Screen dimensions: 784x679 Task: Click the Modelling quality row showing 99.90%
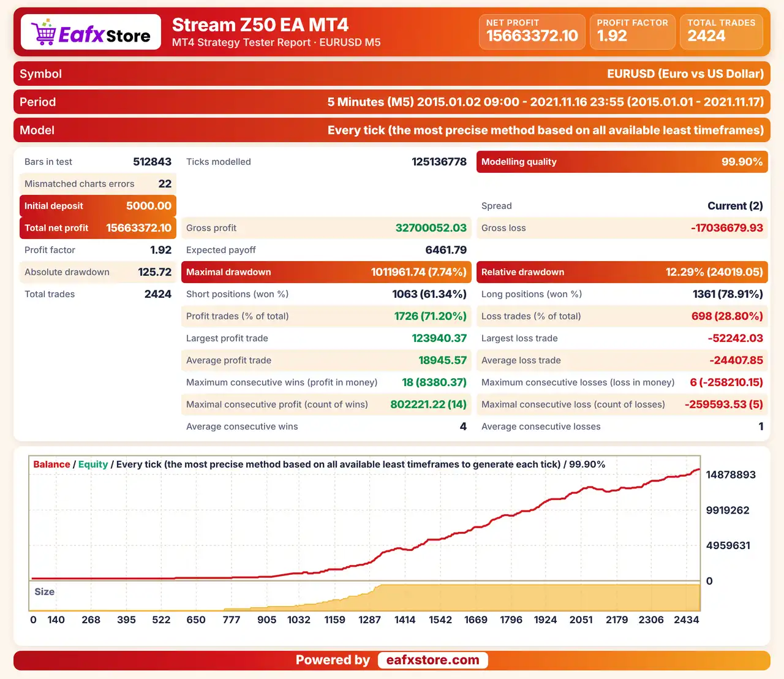point(622,162)
